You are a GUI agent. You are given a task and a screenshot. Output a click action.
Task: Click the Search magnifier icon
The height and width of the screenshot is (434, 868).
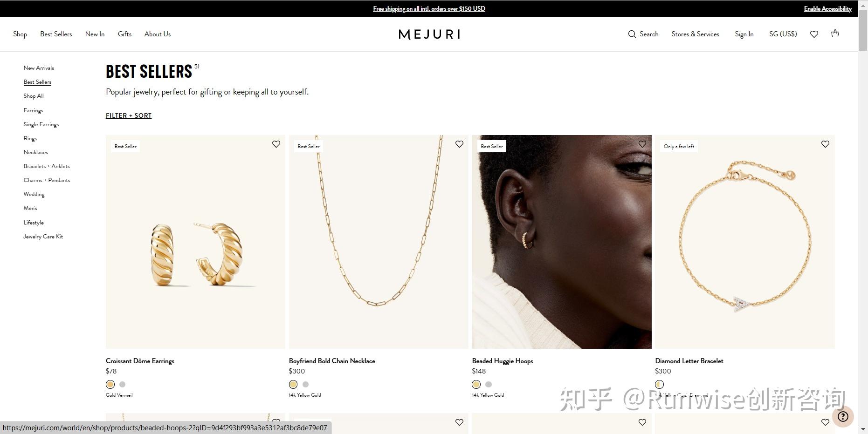click(632, 34)
